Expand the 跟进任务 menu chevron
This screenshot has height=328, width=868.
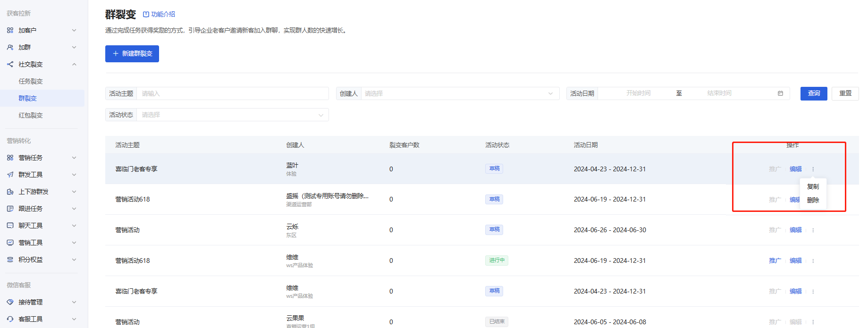point(74,209)
